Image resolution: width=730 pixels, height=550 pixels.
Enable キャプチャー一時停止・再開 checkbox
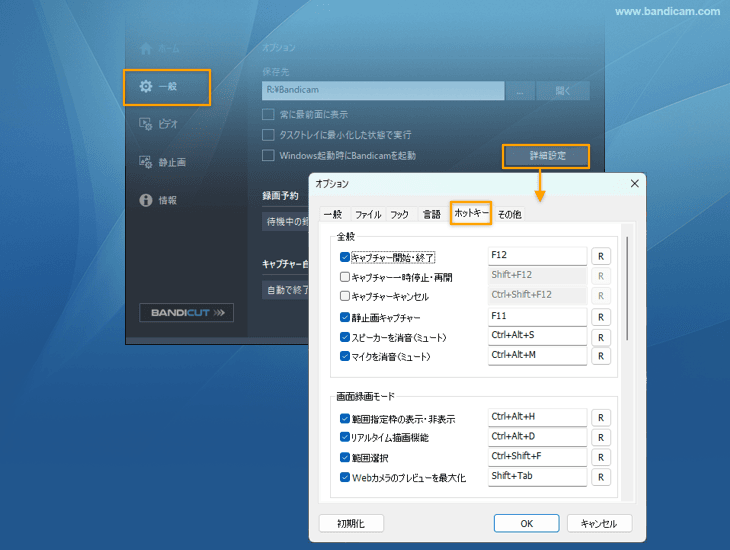pyautogui.click(x=345, y=277)
